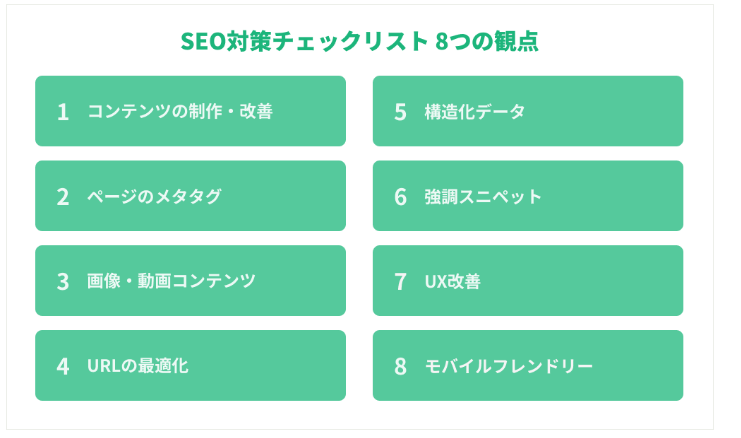This screenshot has width=741, height=438.
Task: Select the 構造化データ label
Action: pyautogui.click(x=474, y=111)
